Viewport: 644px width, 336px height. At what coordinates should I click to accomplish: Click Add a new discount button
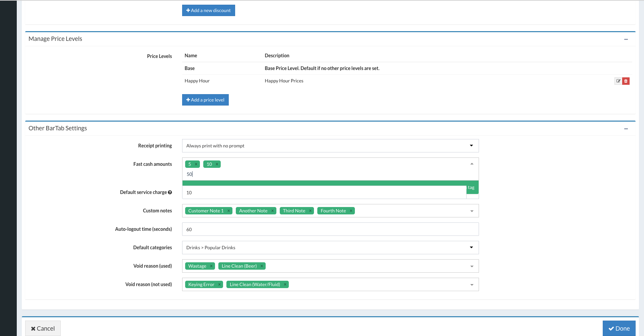[208, 10]
